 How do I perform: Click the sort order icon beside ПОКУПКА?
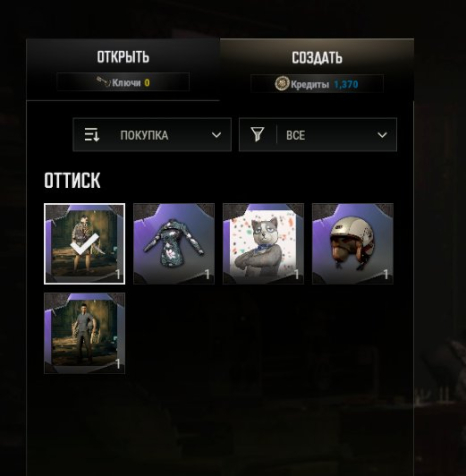pyautogui.click(x=92, y=135)
